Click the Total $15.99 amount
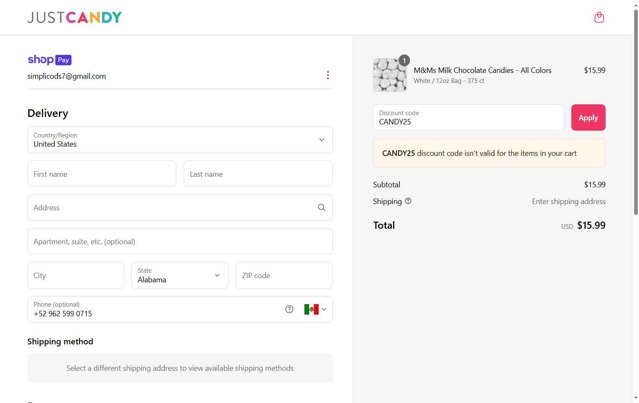 pos(591,225)
